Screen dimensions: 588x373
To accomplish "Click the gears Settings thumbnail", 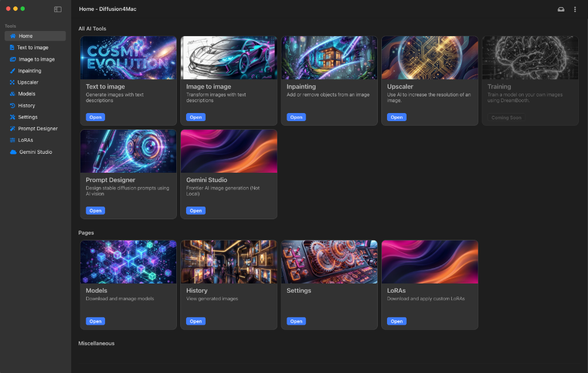I will 329,262.
